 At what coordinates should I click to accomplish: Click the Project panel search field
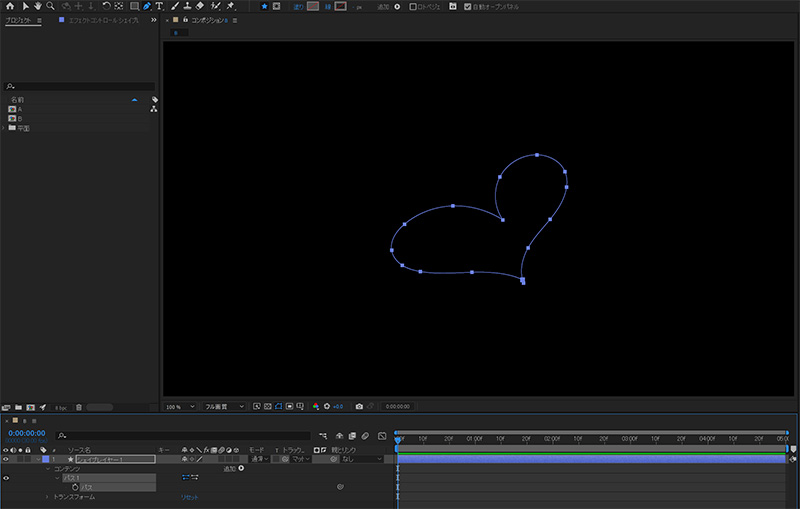click(80, 86)
